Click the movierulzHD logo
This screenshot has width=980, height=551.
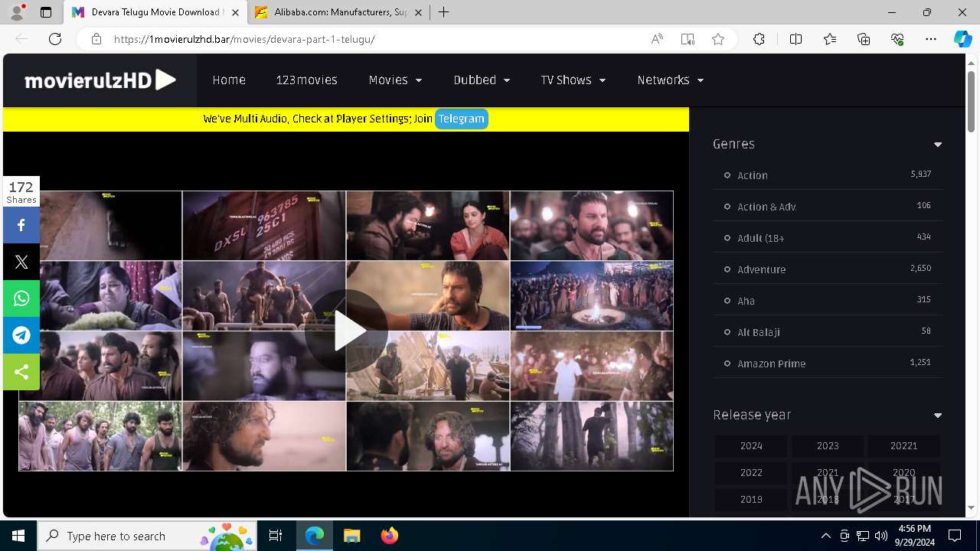[x=100, y=80]
